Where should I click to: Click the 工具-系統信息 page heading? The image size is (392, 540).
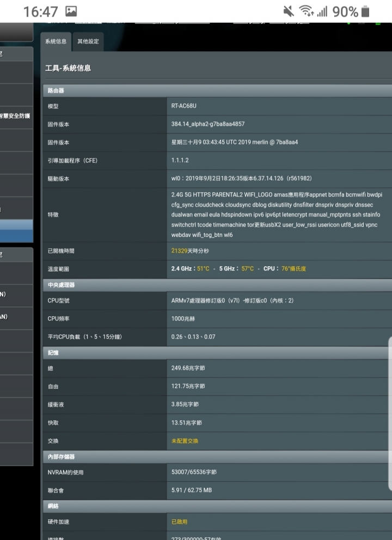coord(68,68)
